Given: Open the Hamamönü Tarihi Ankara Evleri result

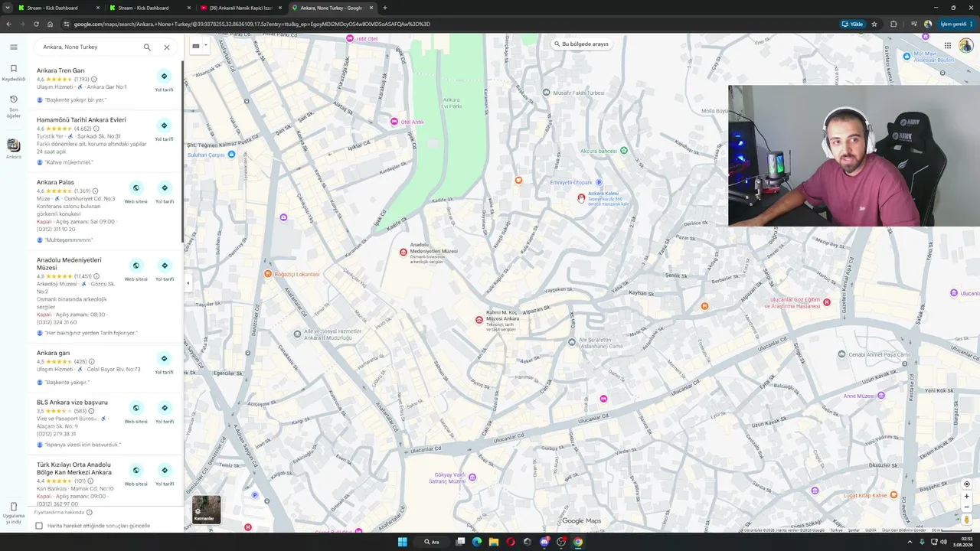Looking at the screenshot, I should 81,119.
